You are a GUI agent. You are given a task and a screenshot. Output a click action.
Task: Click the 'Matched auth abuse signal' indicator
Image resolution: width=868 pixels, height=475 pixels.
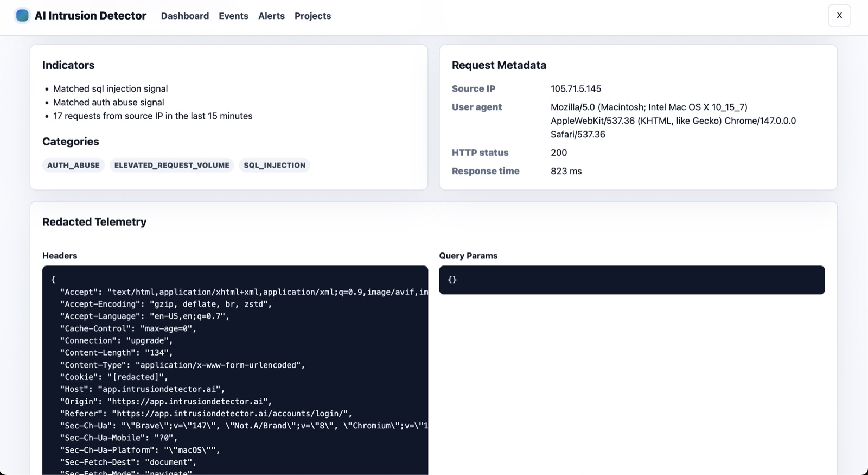point(108,102)
